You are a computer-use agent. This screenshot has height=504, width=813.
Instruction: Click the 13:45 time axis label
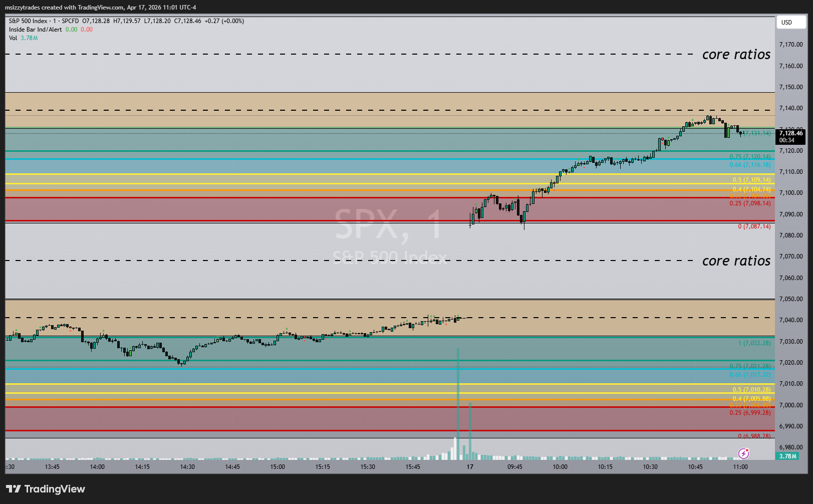(52, 467)
